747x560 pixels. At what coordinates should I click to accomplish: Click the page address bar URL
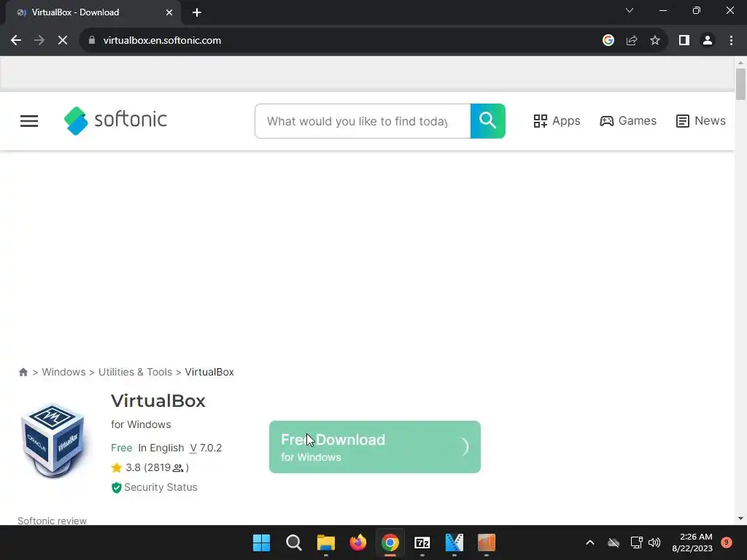point(162,41)
